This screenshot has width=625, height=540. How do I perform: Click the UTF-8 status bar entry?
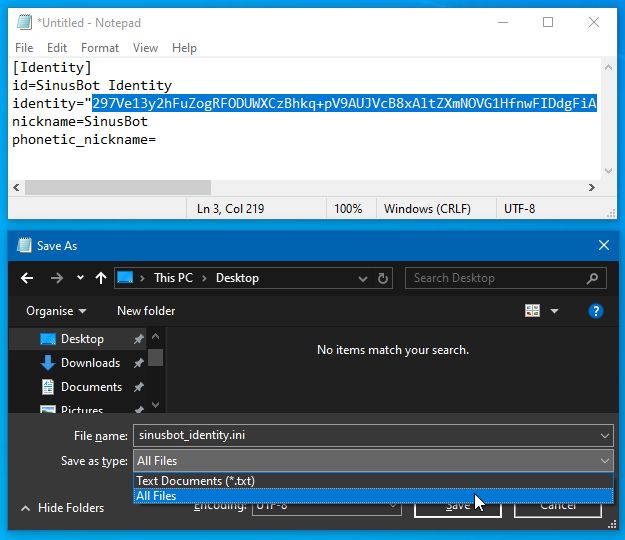point(519,208)
